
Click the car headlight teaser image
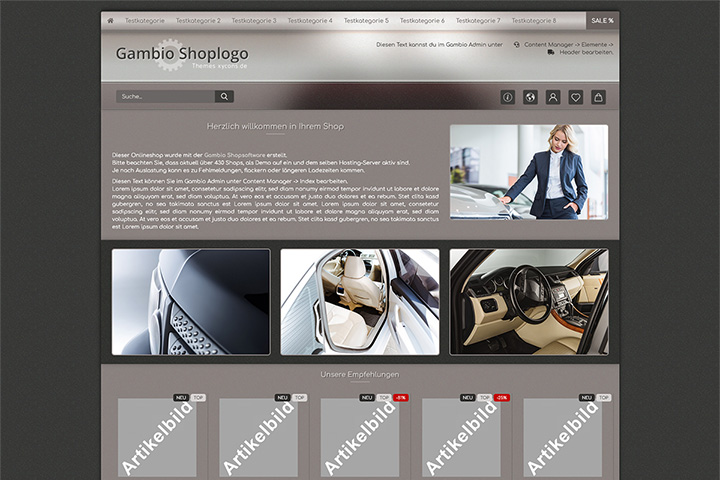pos(191,302)
